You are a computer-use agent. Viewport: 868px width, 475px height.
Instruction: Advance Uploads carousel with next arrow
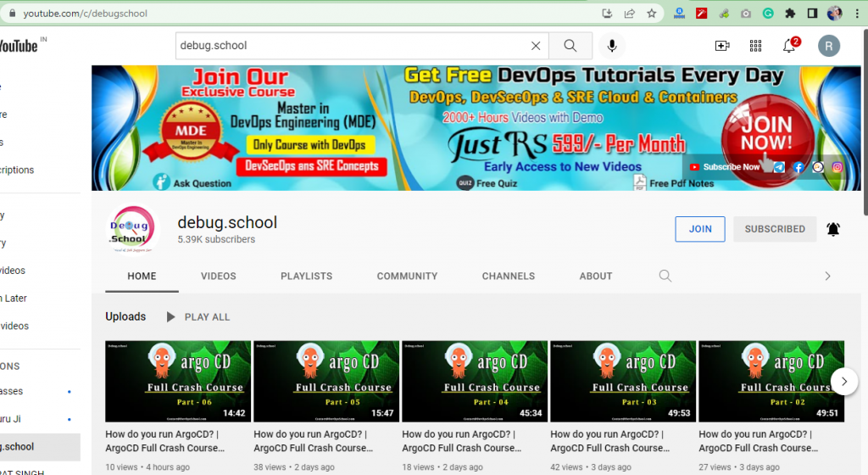pos(844,382)
